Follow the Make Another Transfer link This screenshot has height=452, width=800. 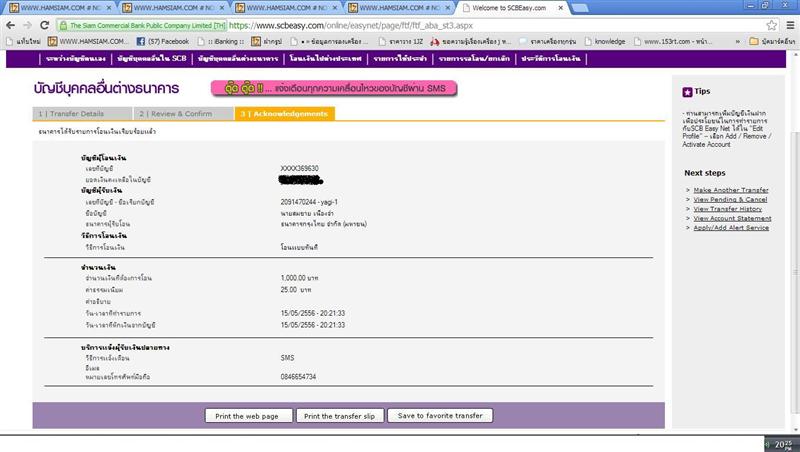pyautogui.click(x=731, y=190)
